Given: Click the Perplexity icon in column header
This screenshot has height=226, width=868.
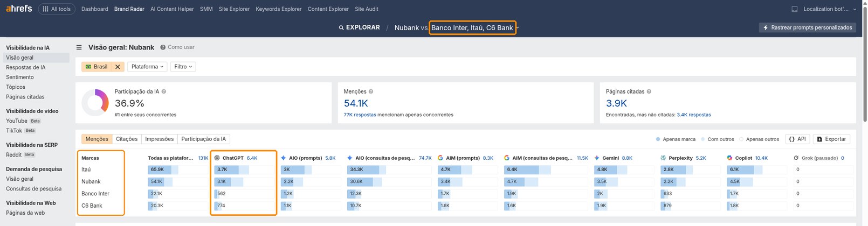Looking at the screenshot, I should coord(663,158).
